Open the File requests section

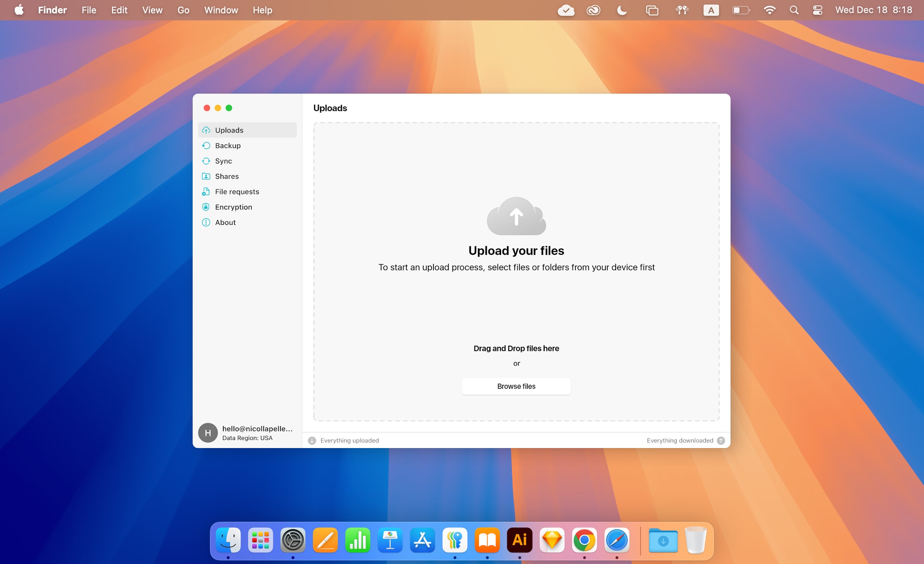[236, 191]
